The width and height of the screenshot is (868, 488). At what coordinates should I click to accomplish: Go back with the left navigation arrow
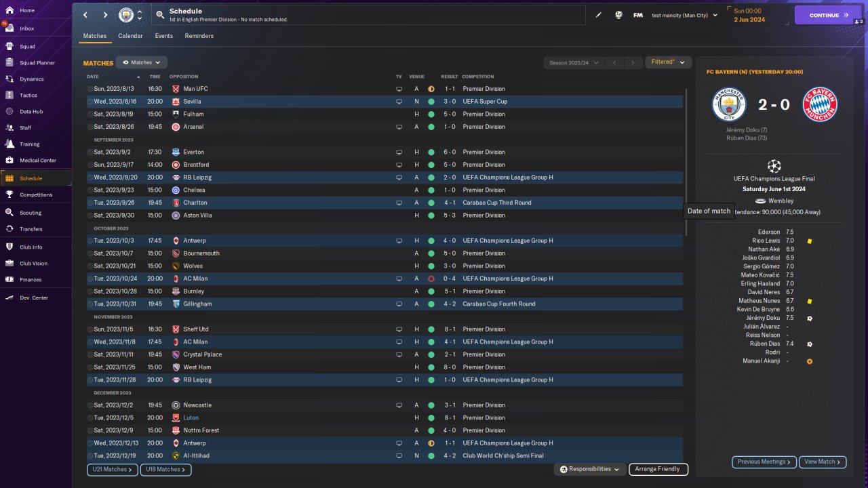[x=85, y=15]
